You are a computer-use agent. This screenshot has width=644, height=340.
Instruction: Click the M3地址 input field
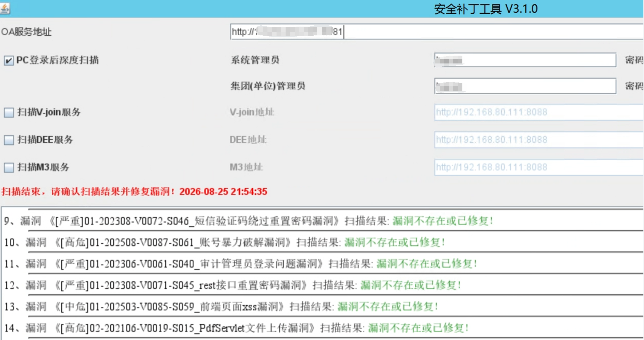[539, 167]
